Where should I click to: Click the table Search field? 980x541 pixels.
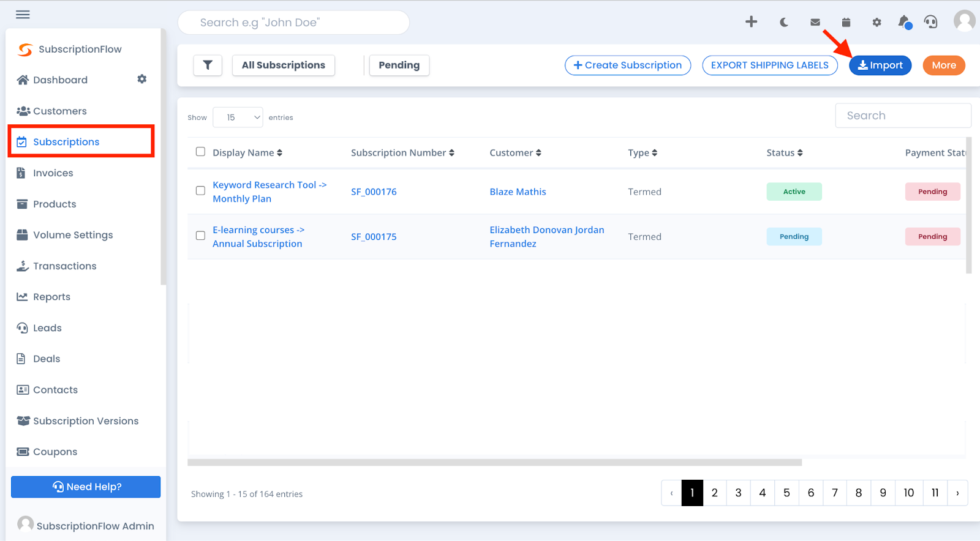[903, 116]
